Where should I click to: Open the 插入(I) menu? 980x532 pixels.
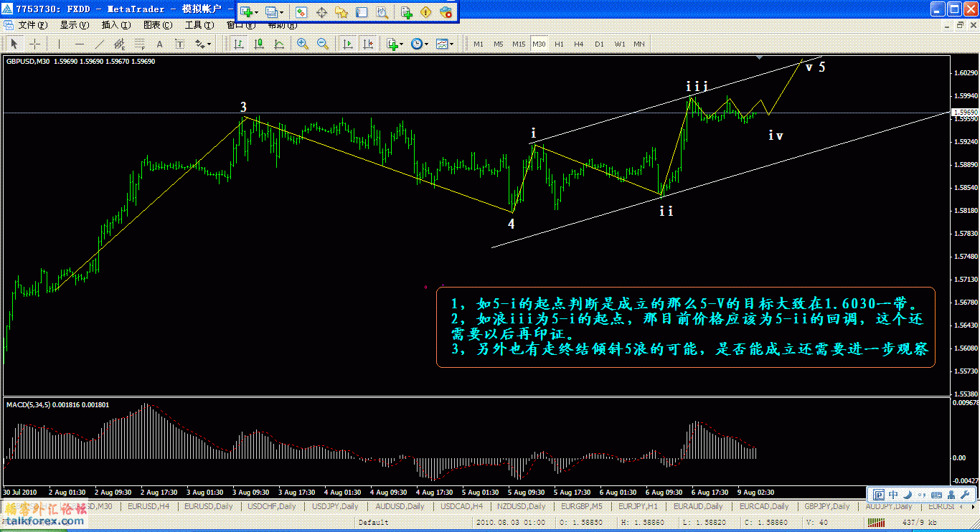(x=116, y=24)
